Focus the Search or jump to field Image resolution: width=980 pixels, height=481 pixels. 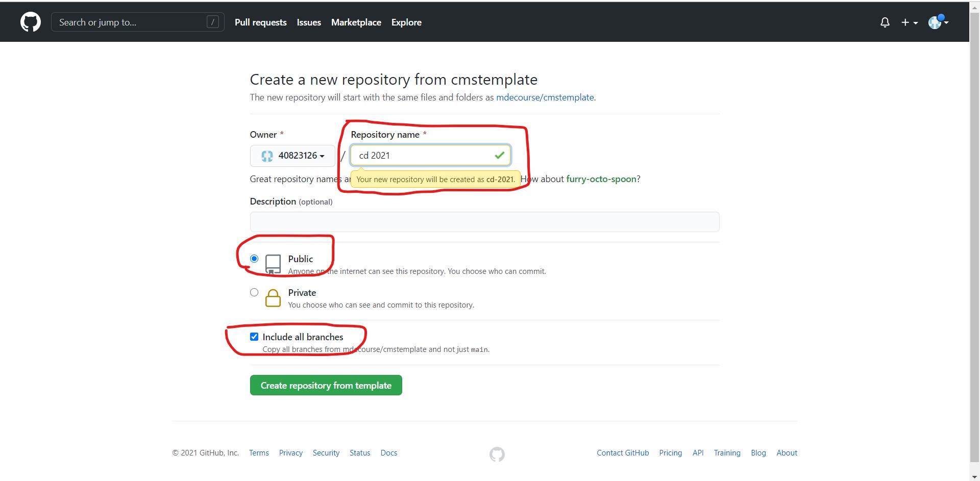pos(138,22)
